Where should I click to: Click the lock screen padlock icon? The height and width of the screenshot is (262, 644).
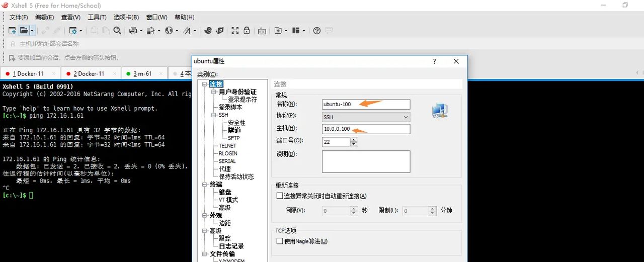(x=247, y=31)
